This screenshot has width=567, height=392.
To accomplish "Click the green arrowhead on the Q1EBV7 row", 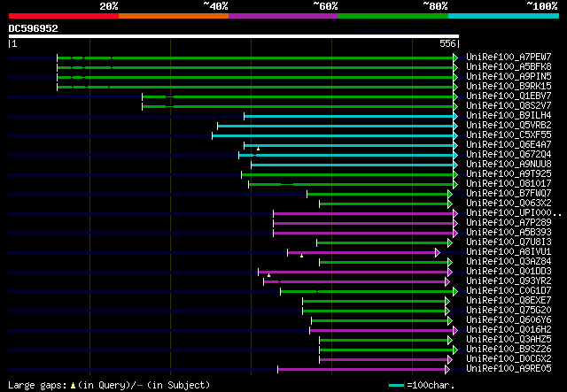I will coord(455,96).
